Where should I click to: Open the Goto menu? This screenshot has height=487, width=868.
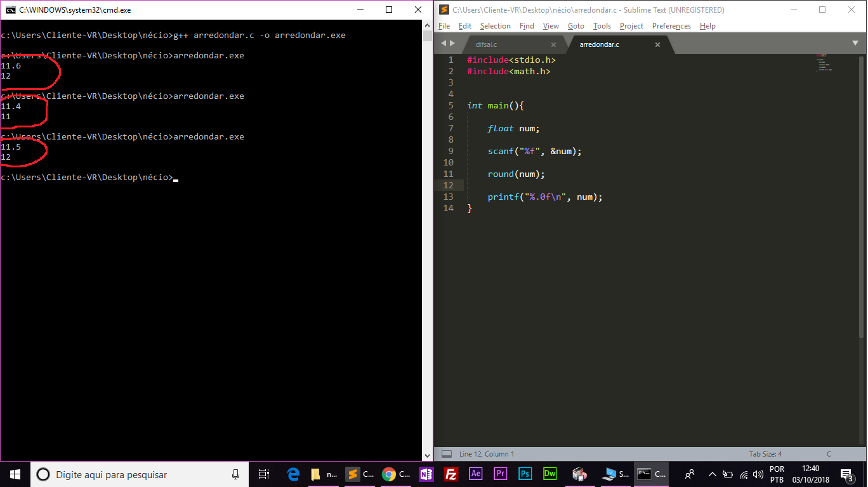point(576,26)
